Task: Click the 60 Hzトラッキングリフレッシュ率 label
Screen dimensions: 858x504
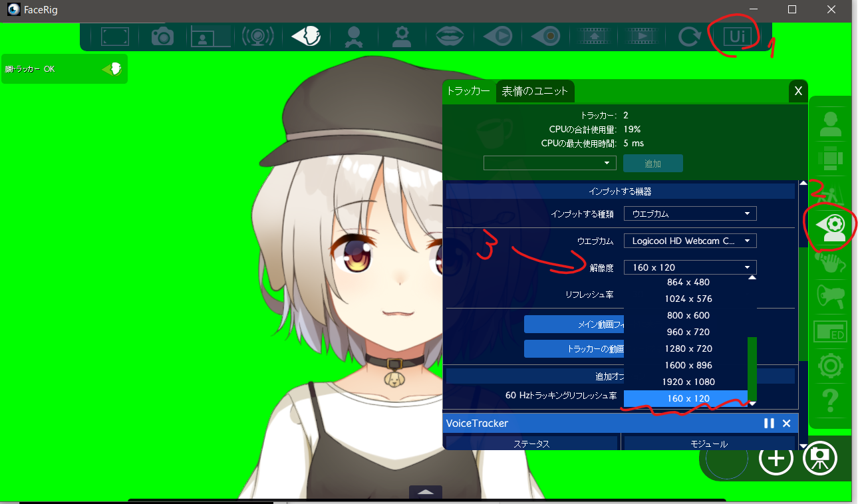Action: pyautogui.click(x=561, y=395)
